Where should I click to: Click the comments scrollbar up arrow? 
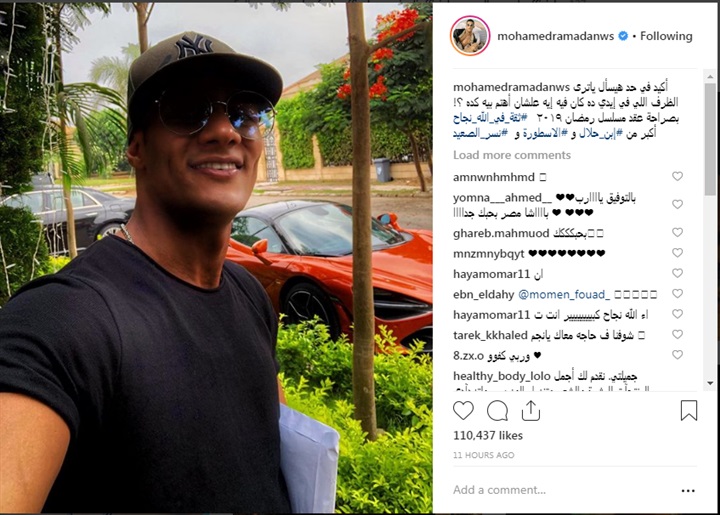coord(710,77)
